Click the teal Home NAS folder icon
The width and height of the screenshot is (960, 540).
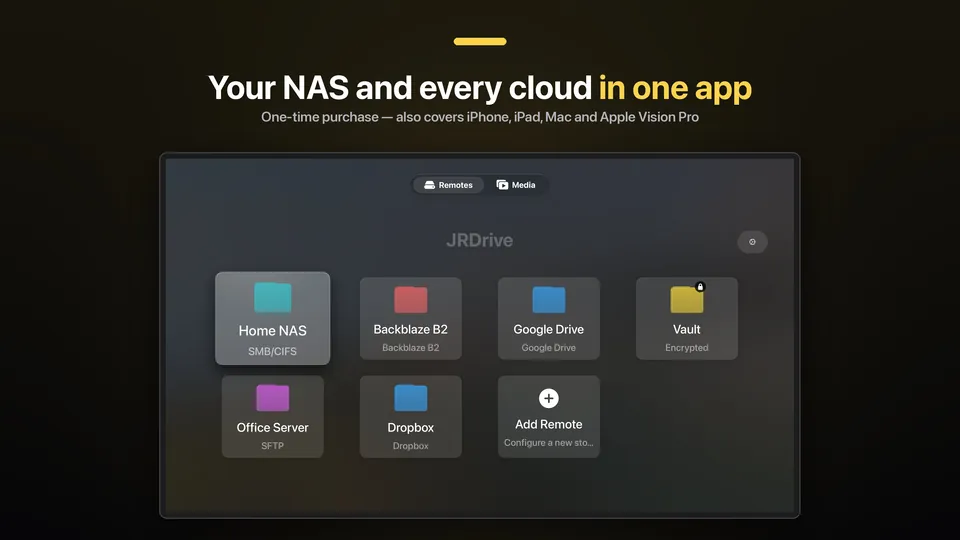(272, 298)
